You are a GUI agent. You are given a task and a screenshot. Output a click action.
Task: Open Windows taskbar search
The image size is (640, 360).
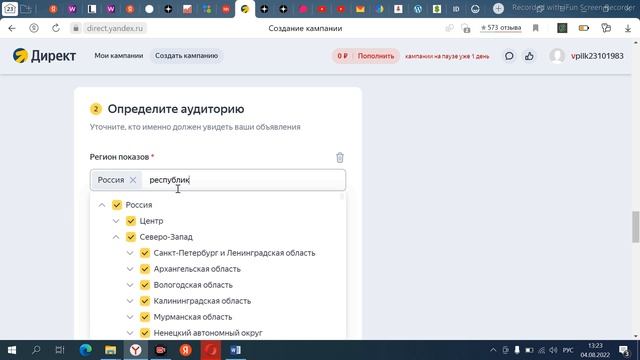point(36,350)
